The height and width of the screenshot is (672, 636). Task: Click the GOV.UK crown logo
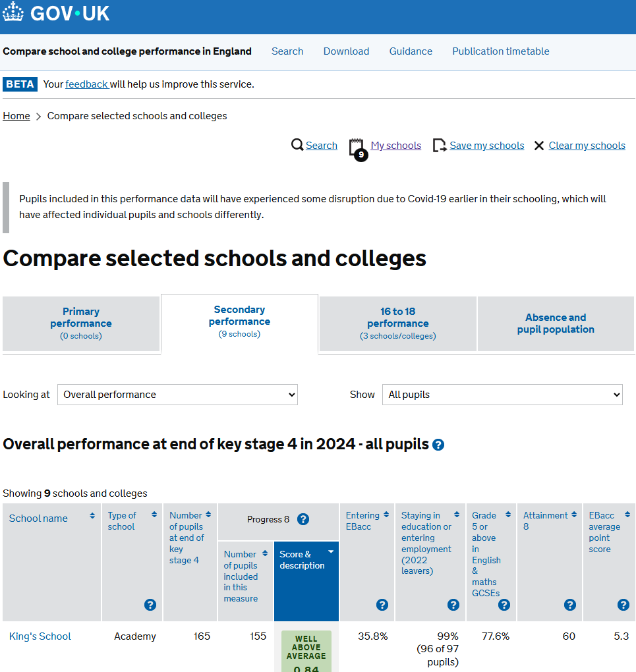13,13
